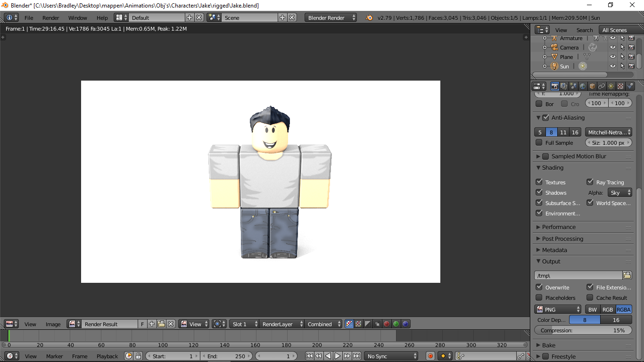The width and height of the screenshot is (644, 362).
Task: Click the add scene plus icon next to Scene
Action: (282, 17)
